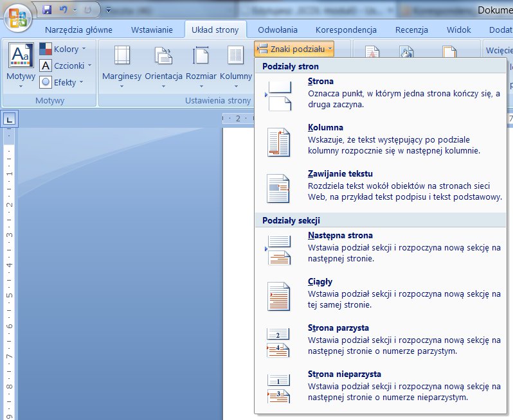Insert a Strona page break

381,94
